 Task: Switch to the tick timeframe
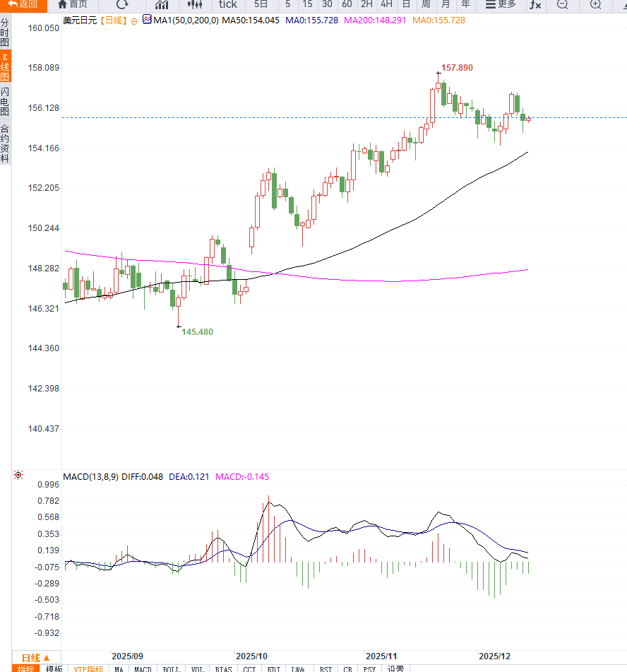227,5
